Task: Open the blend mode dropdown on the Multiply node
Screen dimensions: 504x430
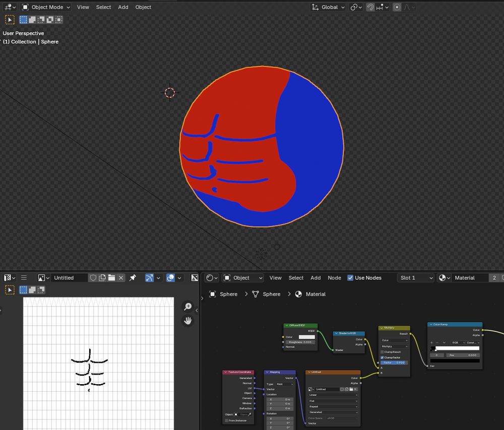Action: 394,346
